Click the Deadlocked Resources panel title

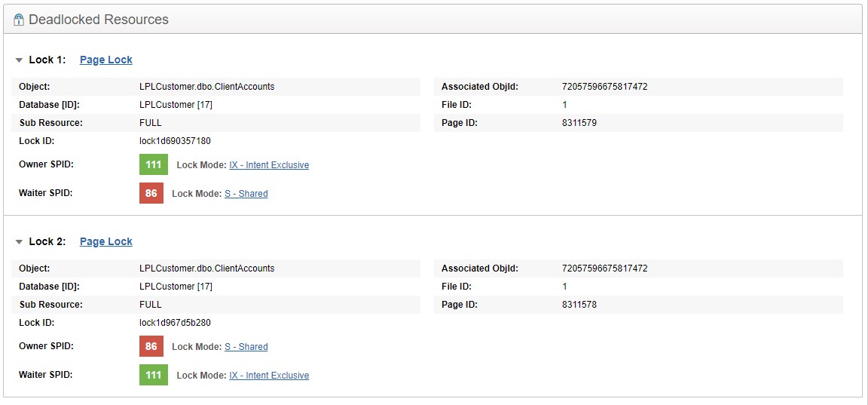(99, 20)
